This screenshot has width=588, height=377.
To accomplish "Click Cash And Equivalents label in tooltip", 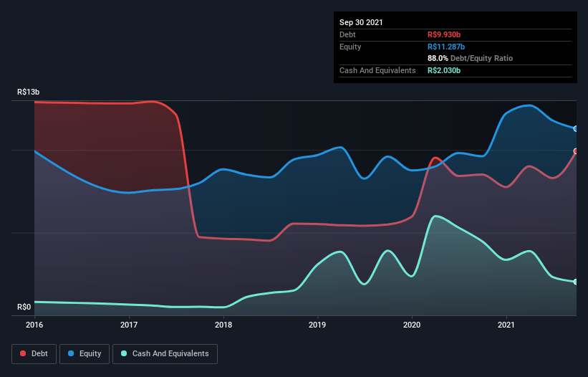I will (377, 70).
